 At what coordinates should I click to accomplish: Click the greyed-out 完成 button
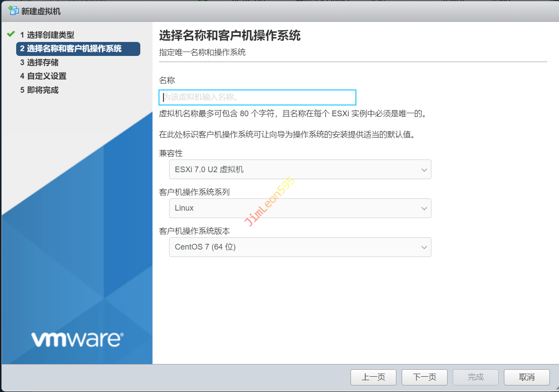(x=476, y=377)
